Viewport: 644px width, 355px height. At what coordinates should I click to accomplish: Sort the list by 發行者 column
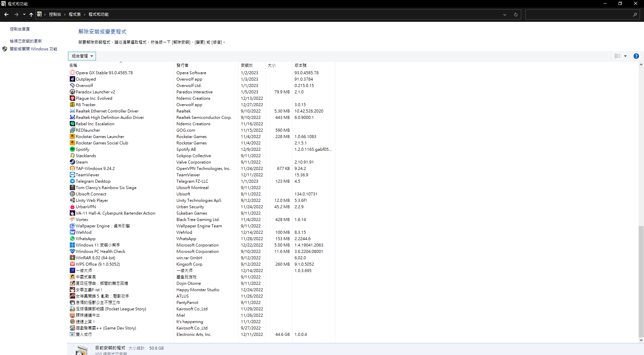207,65
